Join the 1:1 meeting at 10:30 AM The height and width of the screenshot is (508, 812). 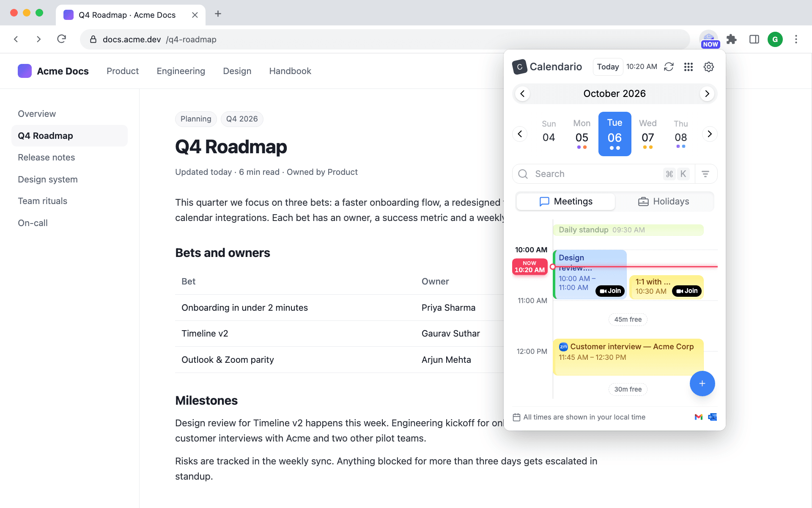pos(687,291)
